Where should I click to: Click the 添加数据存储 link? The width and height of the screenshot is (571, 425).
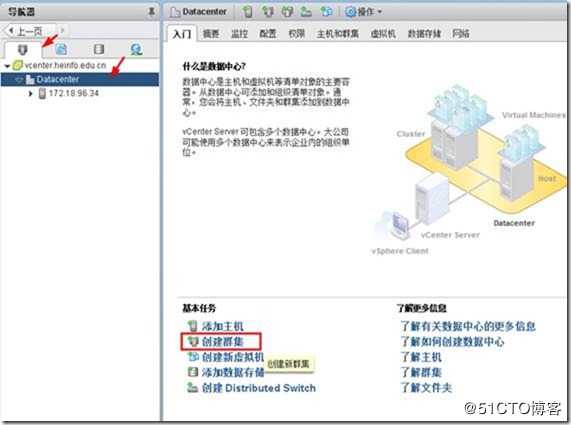(233, 372)
